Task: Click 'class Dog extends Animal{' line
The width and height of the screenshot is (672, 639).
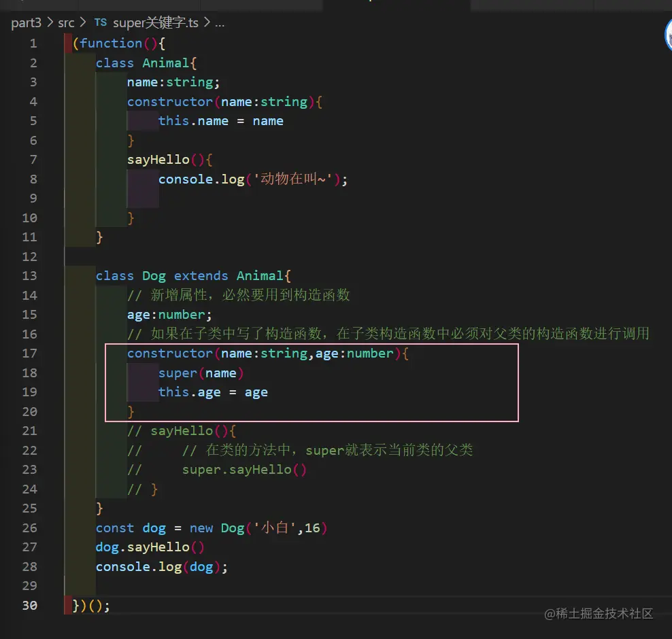Action: click(193, 276)
